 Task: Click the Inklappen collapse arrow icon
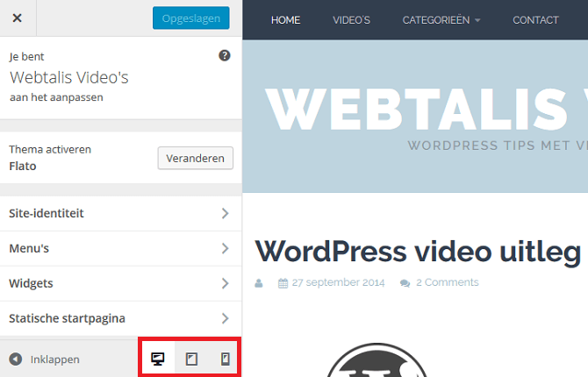click(16, 359)
